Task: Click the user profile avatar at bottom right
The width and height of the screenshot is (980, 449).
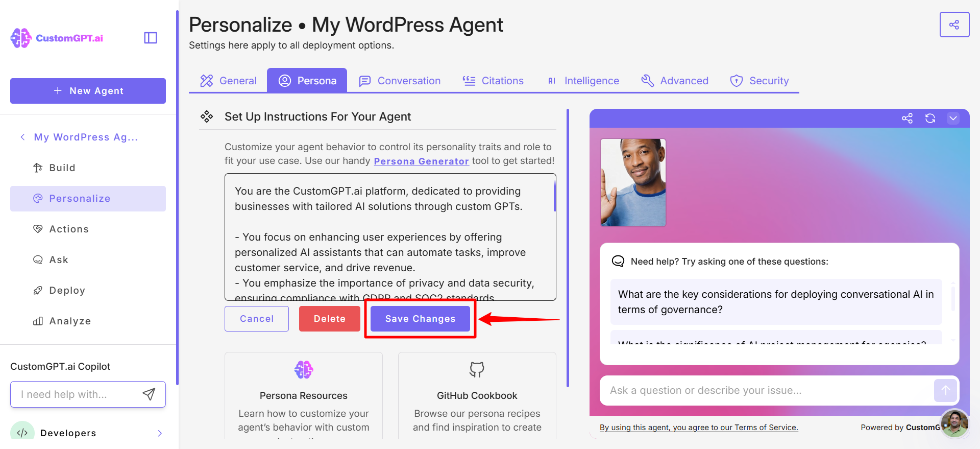Action: pyautogui.click(x=954, y=423)
